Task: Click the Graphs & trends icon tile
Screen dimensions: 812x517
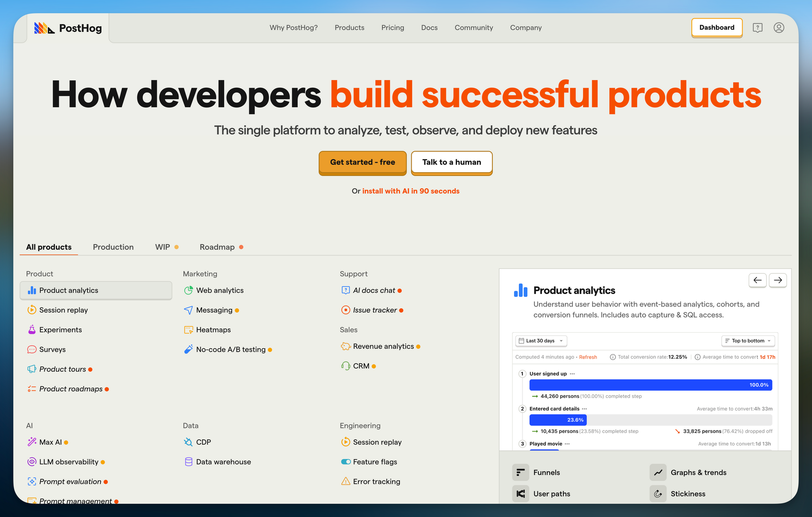Action: click(x=658, y=472)
